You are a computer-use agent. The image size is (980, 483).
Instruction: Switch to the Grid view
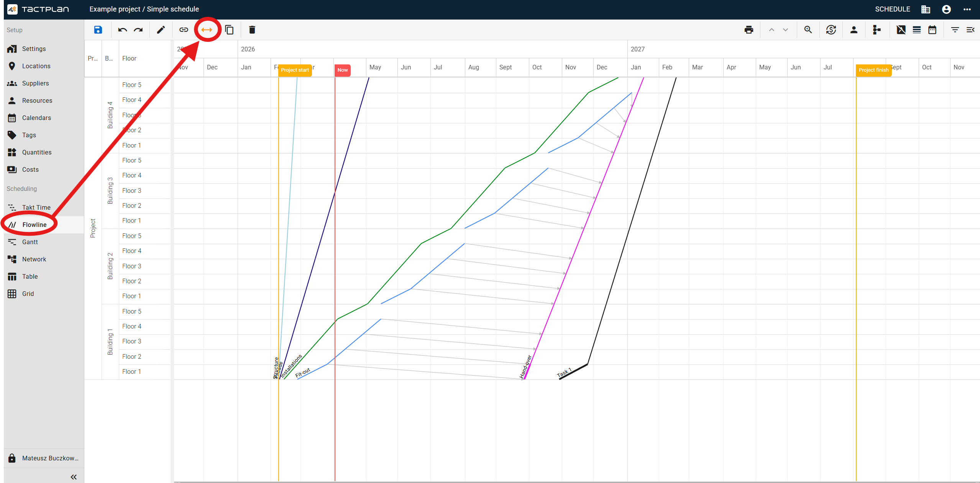pos(44,294)
